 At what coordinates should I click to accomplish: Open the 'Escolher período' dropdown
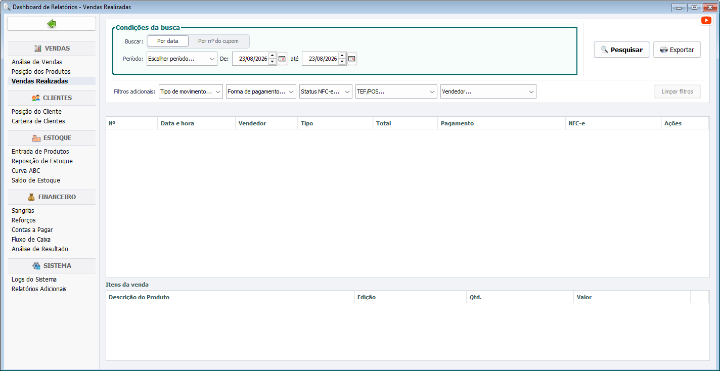[182, 59]
